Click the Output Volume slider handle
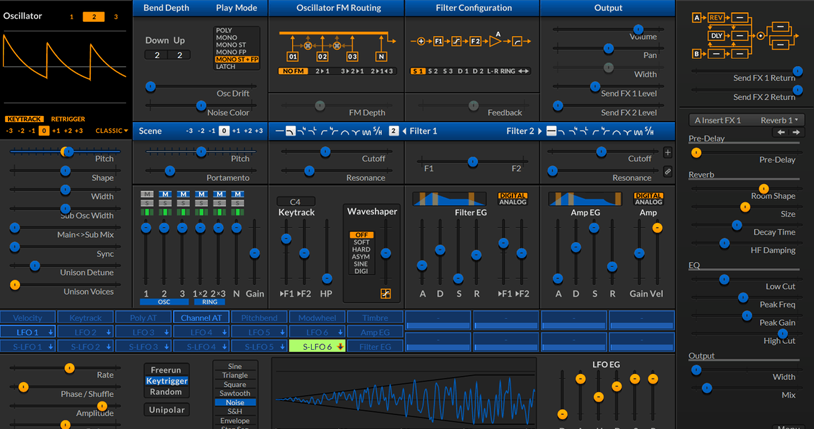Image resolution: width=814 pixels, height=429 pixels. coord(636,31)
